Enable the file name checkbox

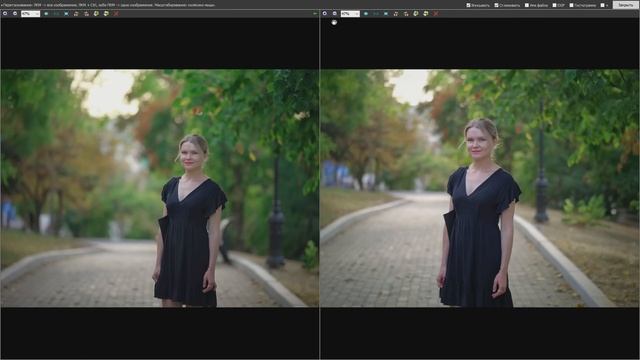pyautogui.click(x=527, y=5)
